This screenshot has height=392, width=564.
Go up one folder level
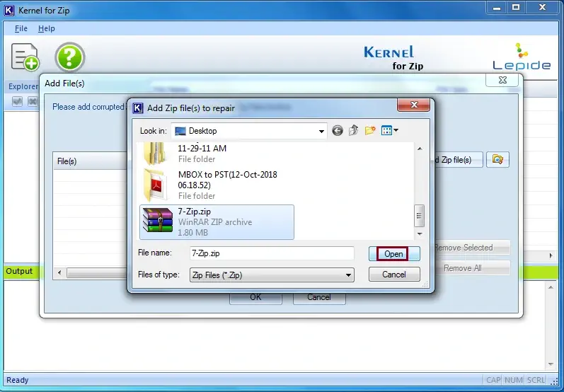pyautogui.click(x=354, y=130)
